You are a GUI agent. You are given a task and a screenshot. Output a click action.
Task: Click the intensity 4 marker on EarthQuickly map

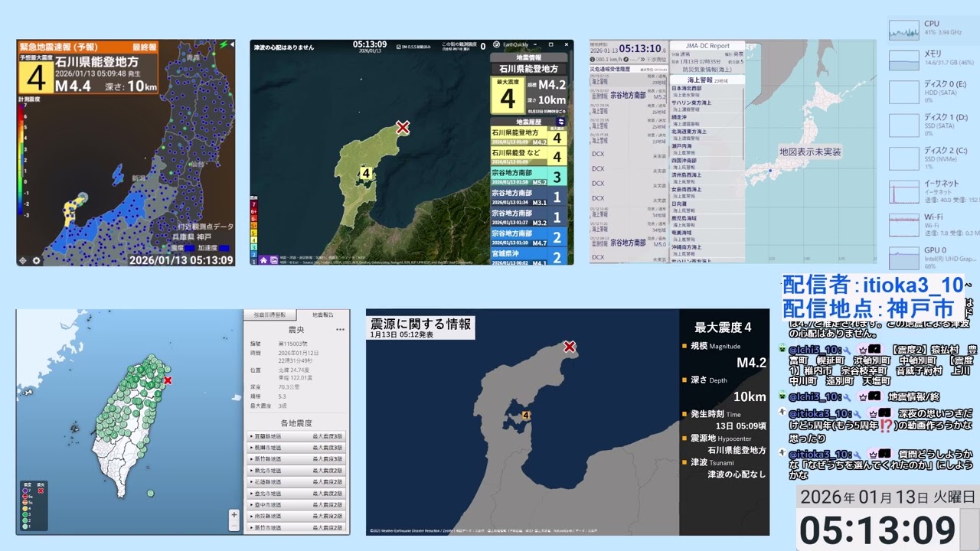point(366,174)
